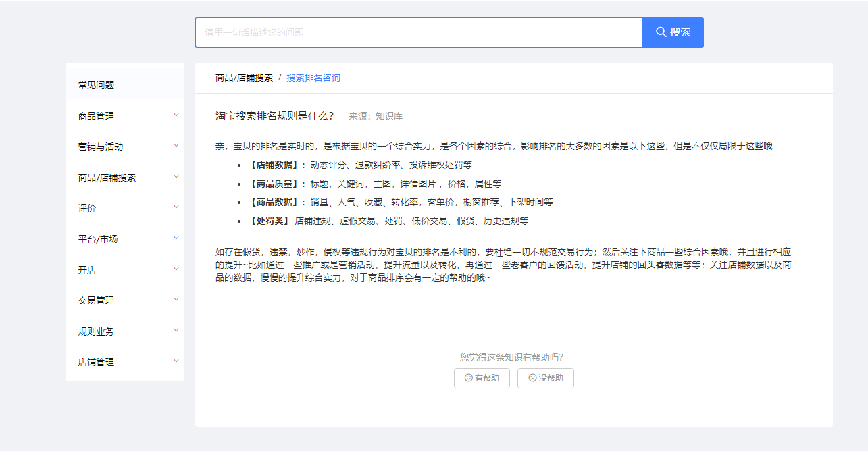Open the 开店 sidebar menu
Viewport: 868px width, 451px height.
click(125, 269)
